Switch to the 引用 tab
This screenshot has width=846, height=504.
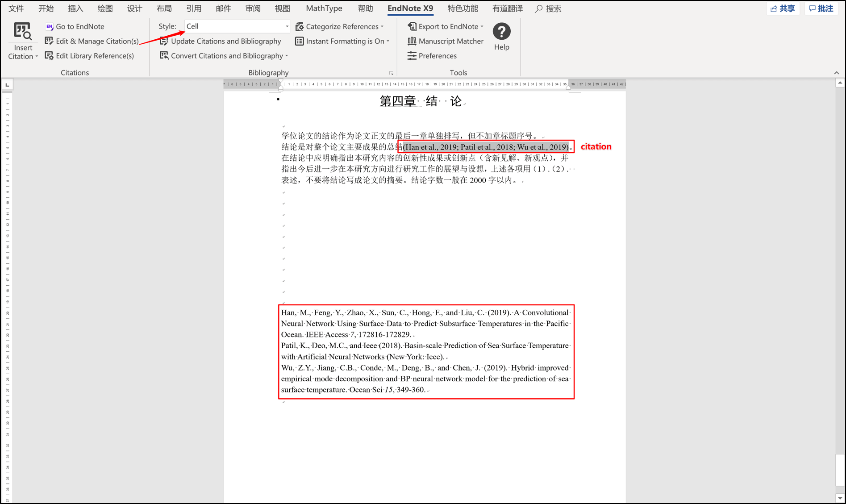[x=194, y=8]
